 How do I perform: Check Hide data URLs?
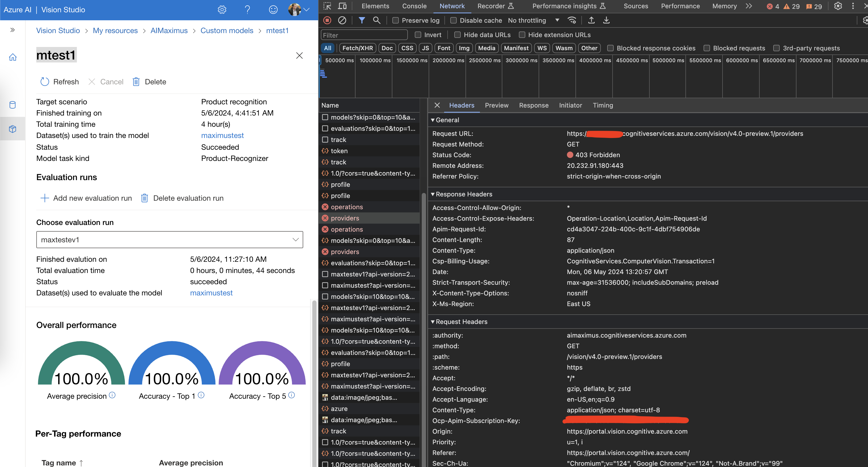[457, 35]
